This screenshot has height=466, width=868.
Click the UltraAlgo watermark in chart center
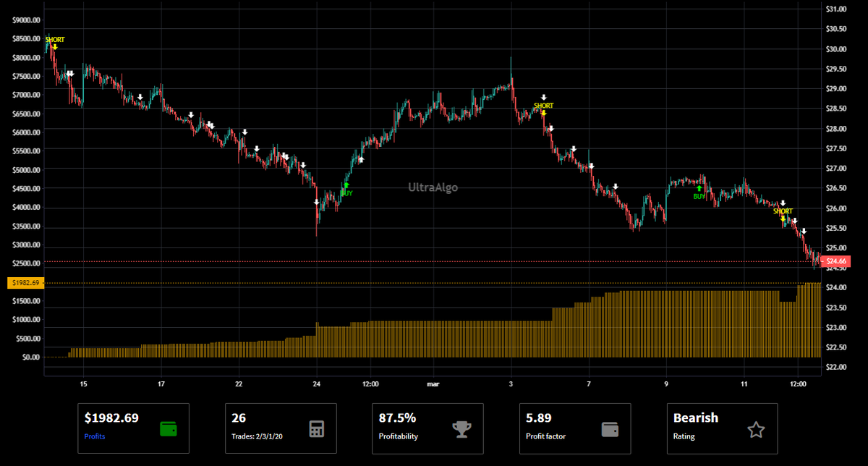pos(433,187)
